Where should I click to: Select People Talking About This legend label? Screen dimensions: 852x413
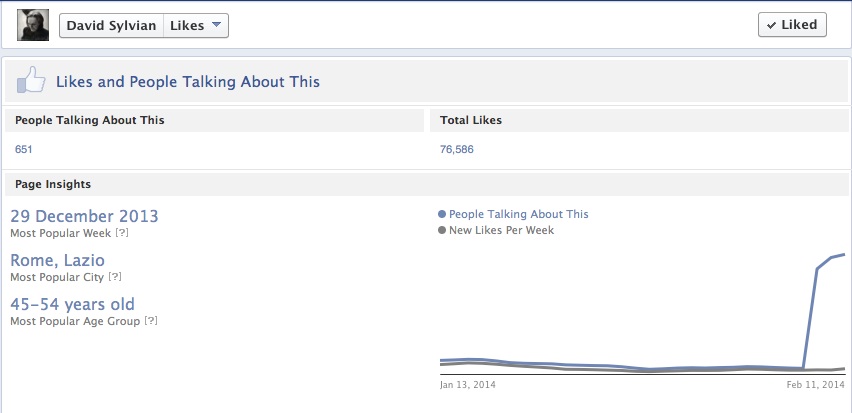pos(519,214)
